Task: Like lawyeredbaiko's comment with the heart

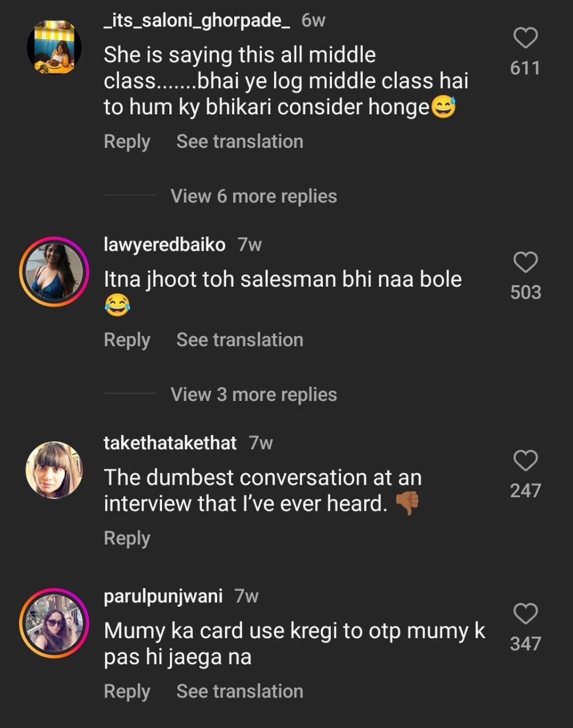Action: coord(525,262)
